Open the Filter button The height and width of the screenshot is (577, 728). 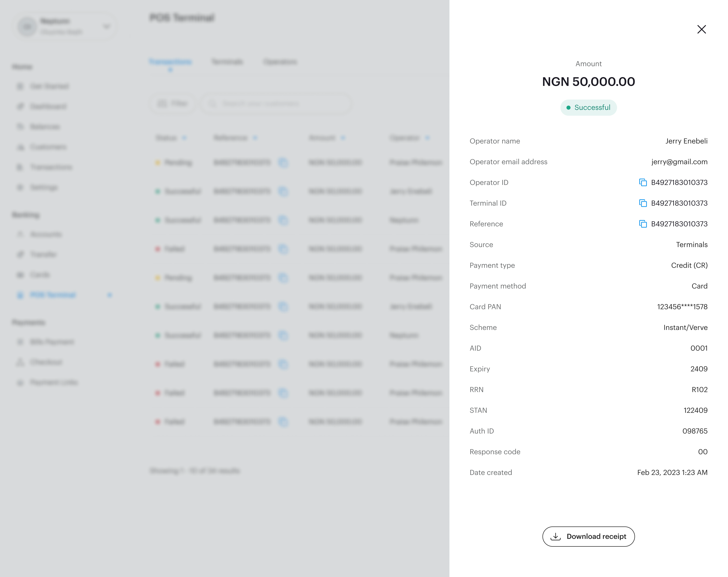pos(172,104)
